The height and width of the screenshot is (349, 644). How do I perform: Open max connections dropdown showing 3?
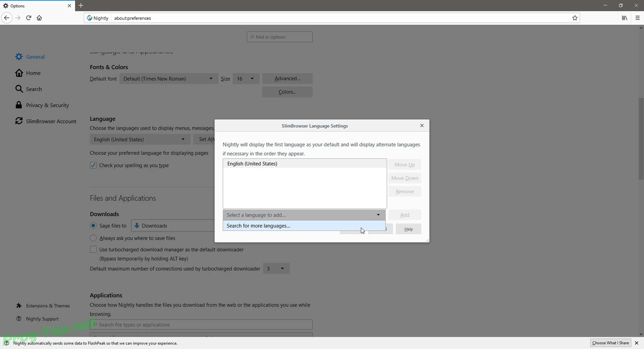276,268
